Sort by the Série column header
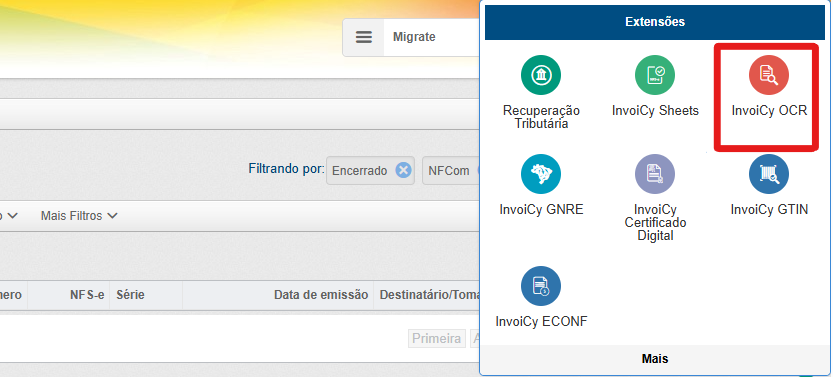Screen dimensions: 833x377 click(x=130, y=295)
